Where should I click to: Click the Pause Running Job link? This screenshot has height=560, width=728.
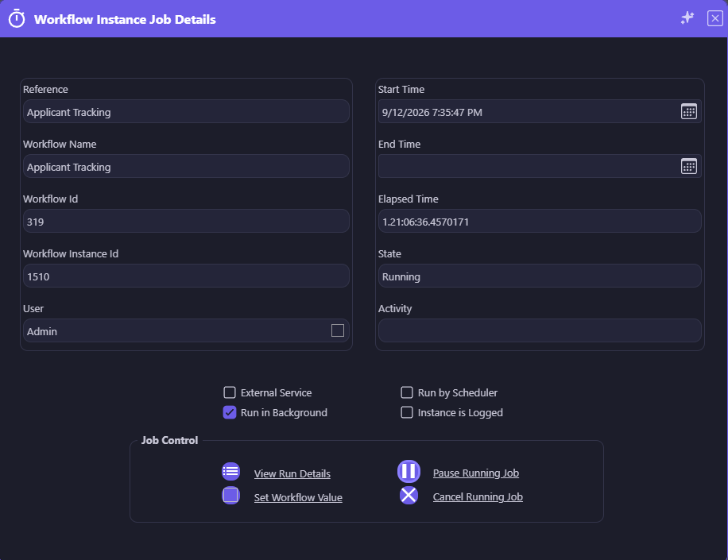[x=476, y=473]
